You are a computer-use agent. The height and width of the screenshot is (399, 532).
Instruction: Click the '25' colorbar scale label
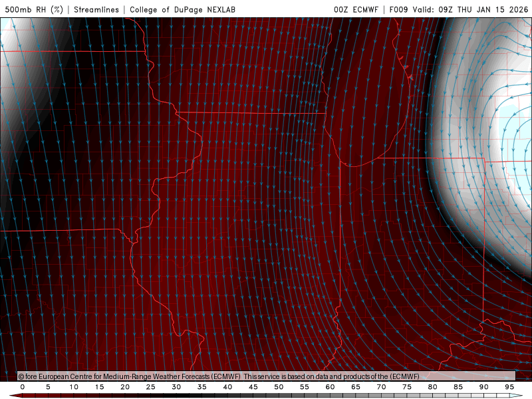click(151, 387)
